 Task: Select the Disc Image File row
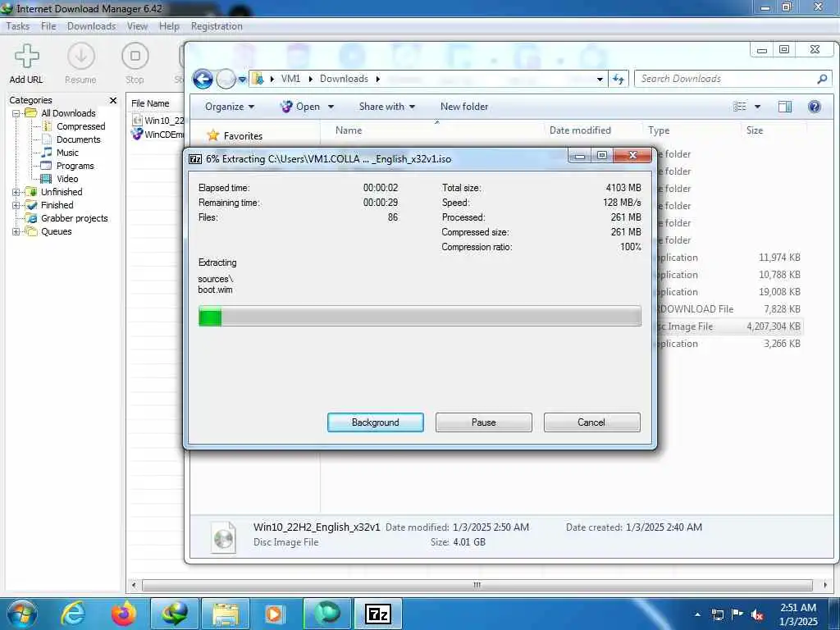coord(728,326)
